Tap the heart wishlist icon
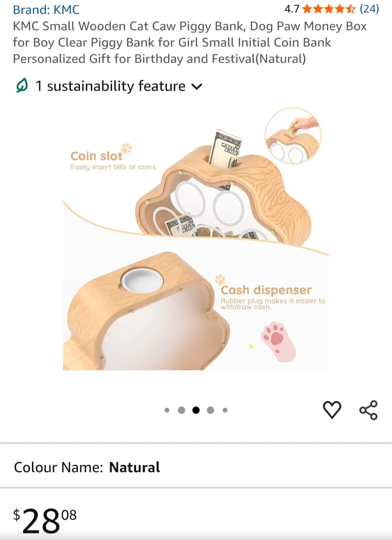 tap(332, 409)
